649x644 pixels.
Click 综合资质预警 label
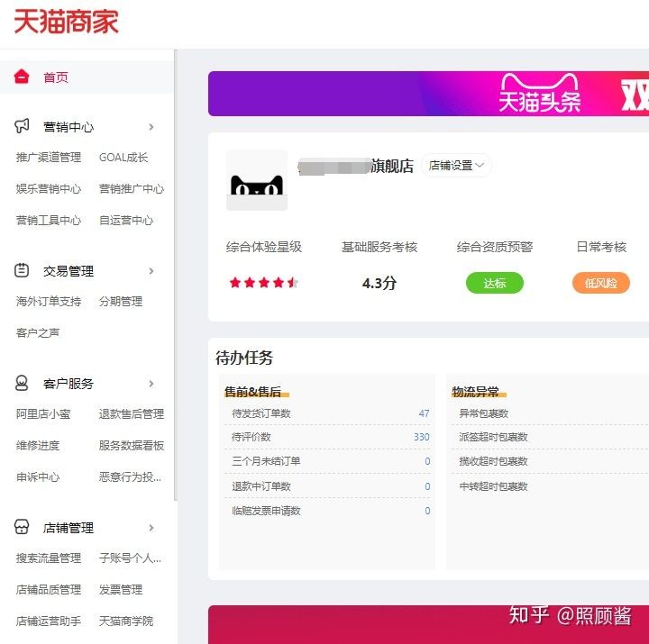495,247
